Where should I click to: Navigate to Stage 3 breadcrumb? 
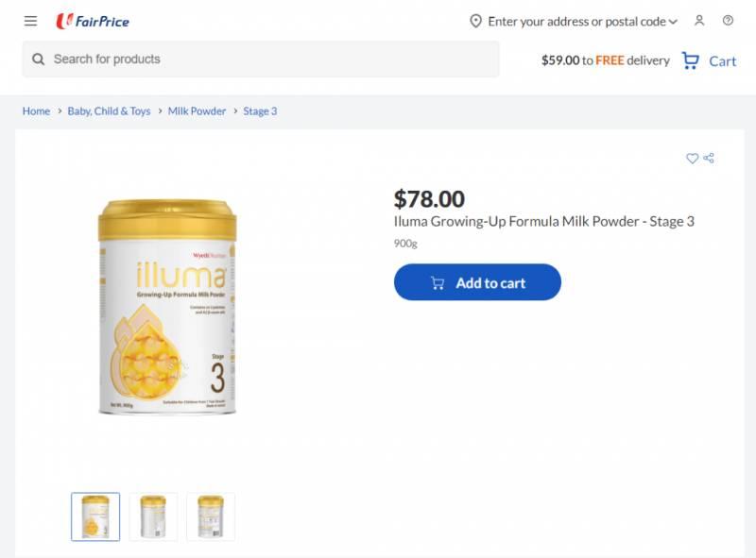point(260,111)
